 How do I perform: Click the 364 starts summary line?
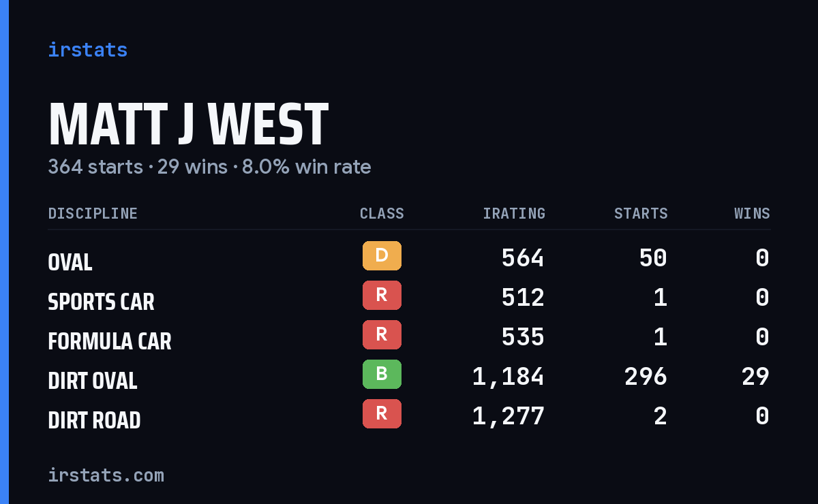coord(209,167)
